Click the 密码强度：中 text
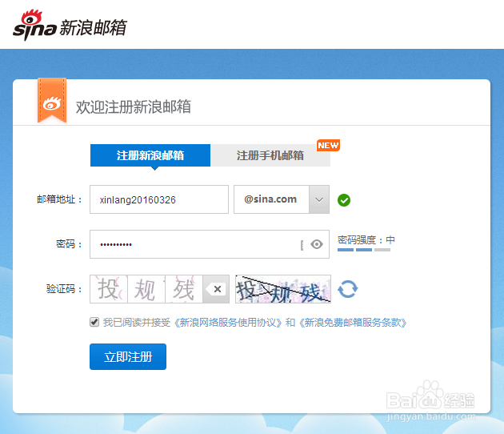Screen dimensions: 504x434 [x=366, y=240]
